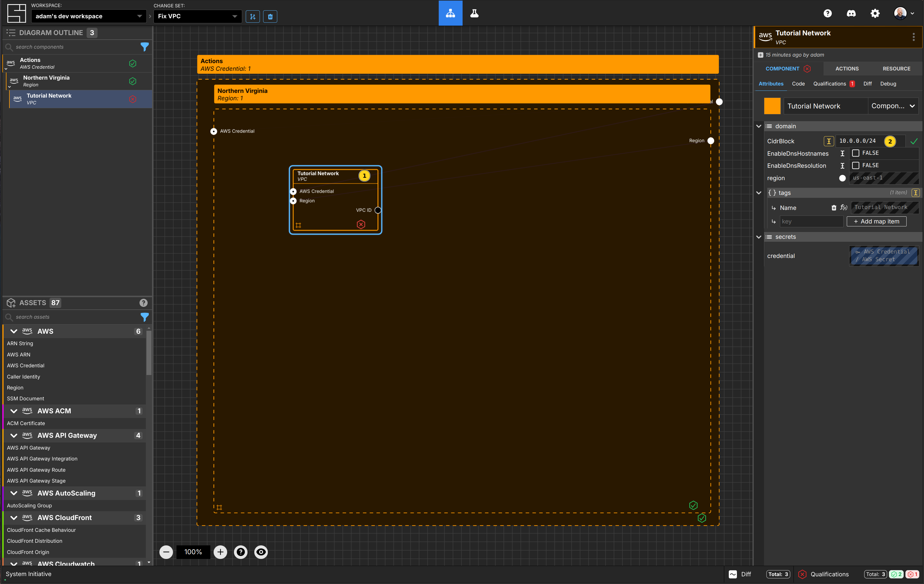
Task: Click the create change set icon
Action: [253, 17]
